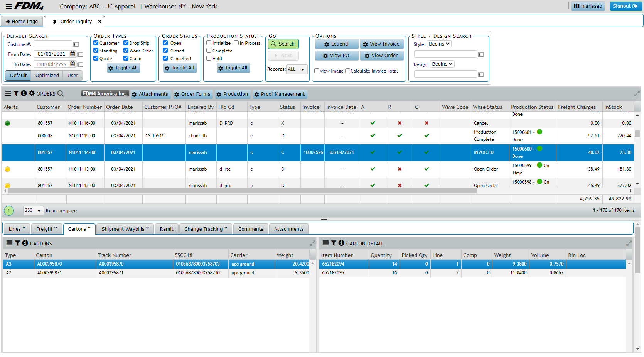Check the Calculate Invoice Total option
644x357 pixels.
347,71
